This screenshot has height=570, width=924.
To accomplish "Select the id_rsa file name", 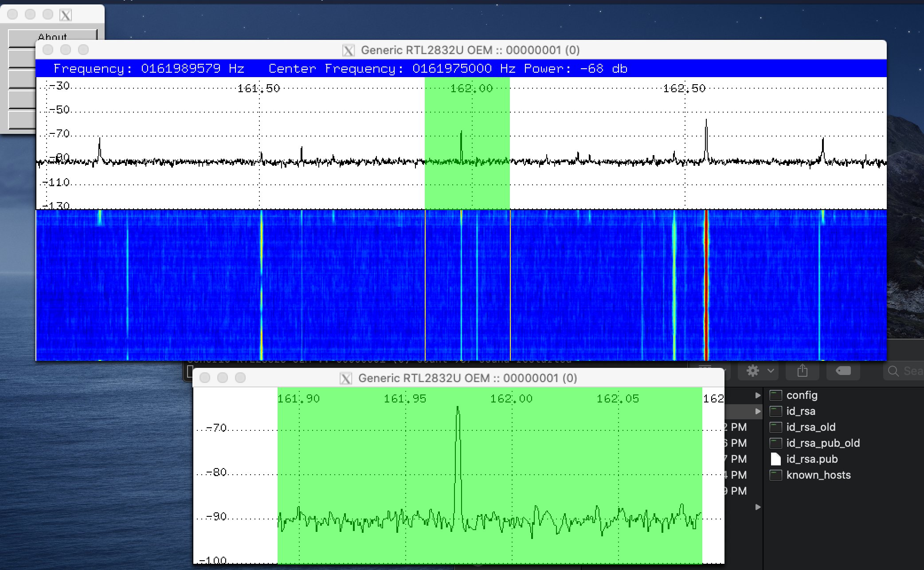I will pyautogui.click(x=801, y=411).
